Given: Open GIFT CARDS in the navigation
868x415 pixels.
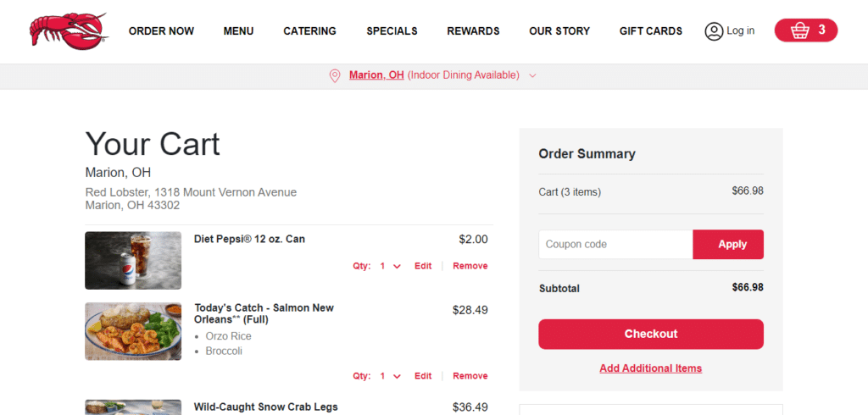Looking at the screenshot, I should point(650,31).
